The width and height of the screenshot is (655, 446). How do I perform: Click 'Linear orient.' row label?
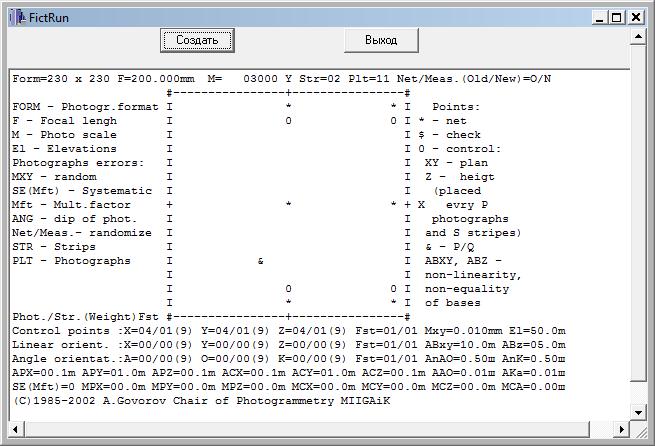pyautogui.click(x=61, y=345)
